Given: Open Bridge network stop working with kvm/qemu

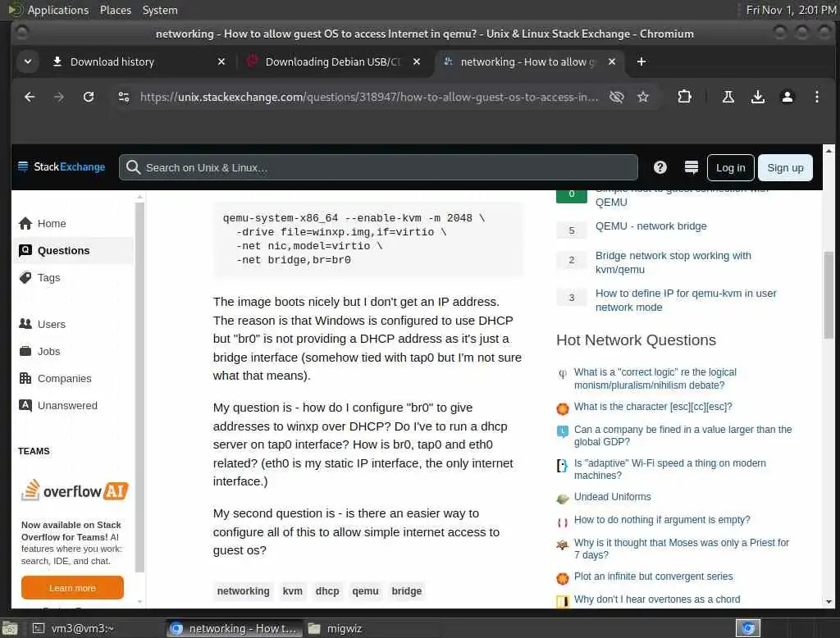Looking at the screenshot, I should pos(673,262).
